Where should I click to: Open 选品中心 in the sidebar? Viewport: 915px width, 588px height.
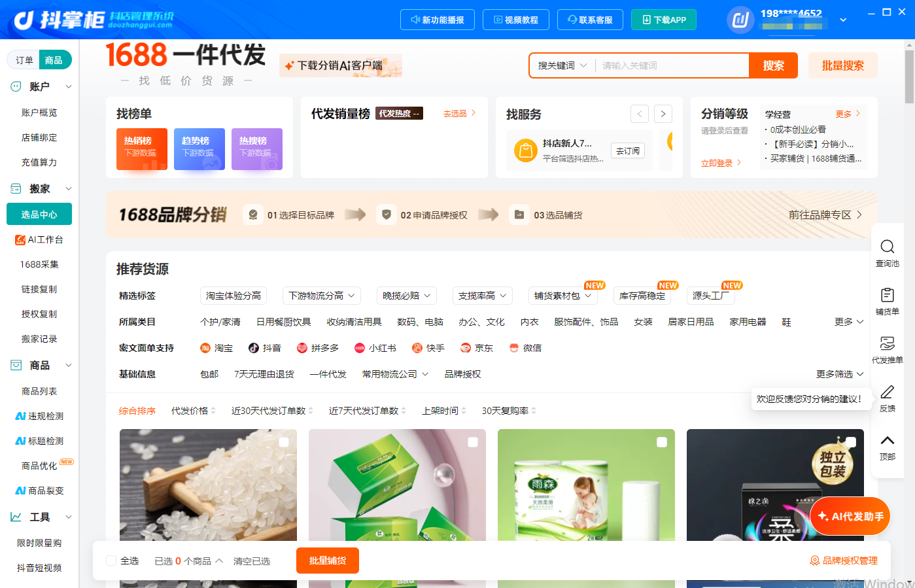click(39, 215)
